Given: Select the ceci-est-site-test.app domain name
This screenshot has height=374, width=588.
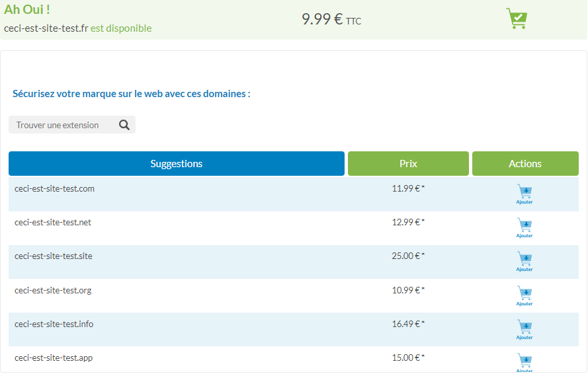Looking at the screenshot, I should pyautogui.click(x=54, y=358).
